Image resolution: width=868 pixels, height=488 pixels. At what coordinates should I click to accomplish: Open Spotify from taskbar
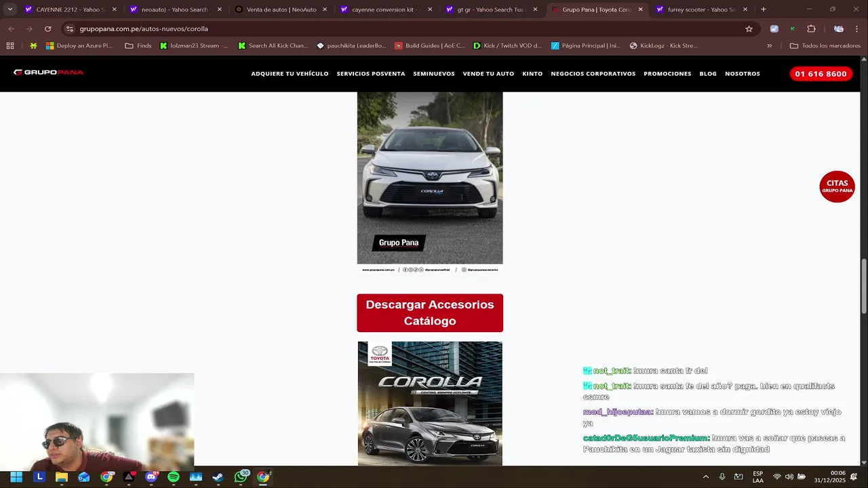tap(173, 477)
